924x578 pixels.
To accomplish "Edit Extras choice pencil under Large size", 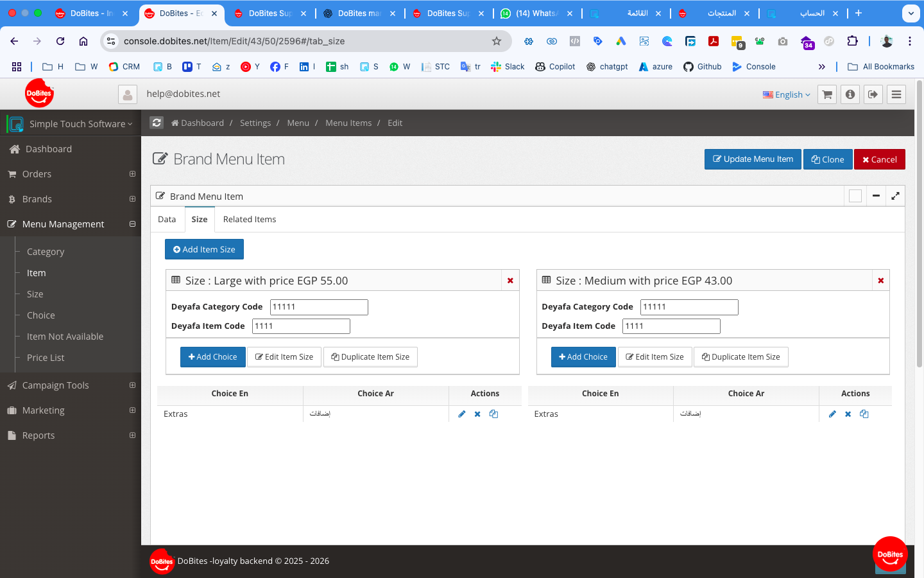I will (x=461, y=414).
